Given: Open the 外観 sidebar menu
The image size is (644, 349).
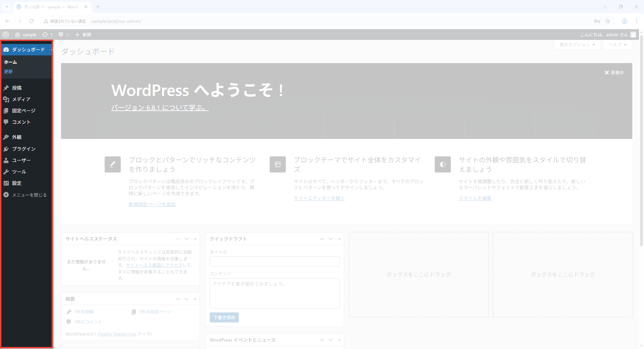Looking at the screenshot, I should pos(26,137).
